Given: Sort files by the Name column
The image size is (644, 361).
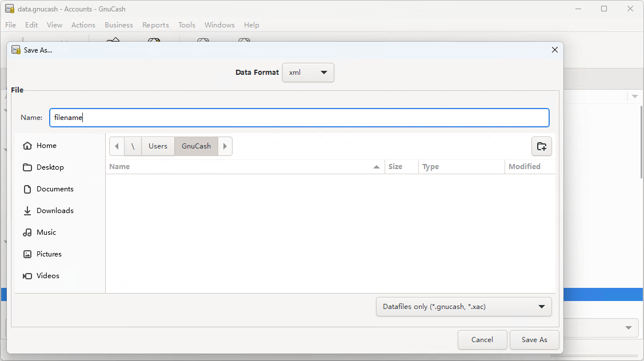Looking at the screenshot, I should [240, 167].
